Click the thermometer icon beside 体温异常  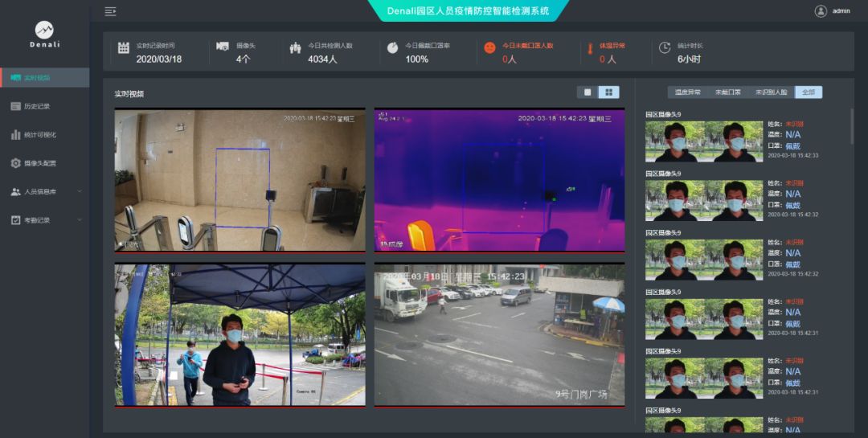[x=591, y=48]
